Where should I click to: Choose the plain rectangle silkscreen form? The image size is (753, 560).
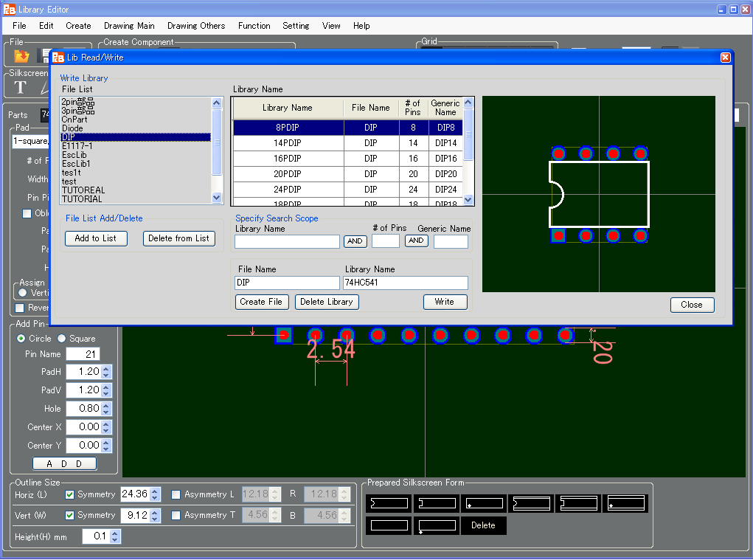[389, 525]
